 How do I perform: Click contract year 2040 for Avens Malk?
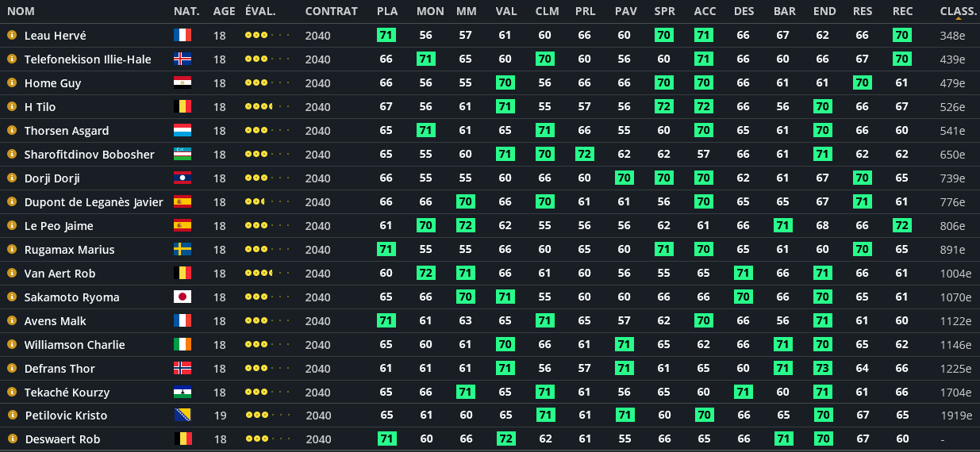(317, 321)
